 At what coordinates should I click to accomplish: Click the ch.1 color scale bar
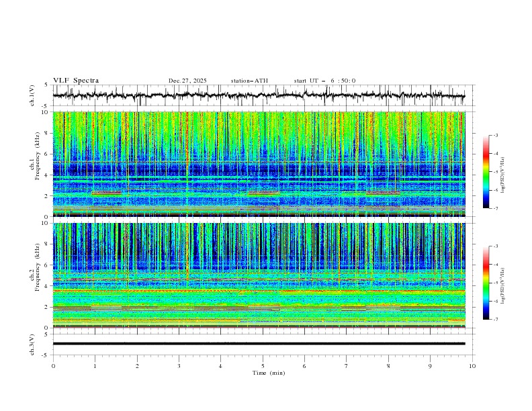pos(486,171)
